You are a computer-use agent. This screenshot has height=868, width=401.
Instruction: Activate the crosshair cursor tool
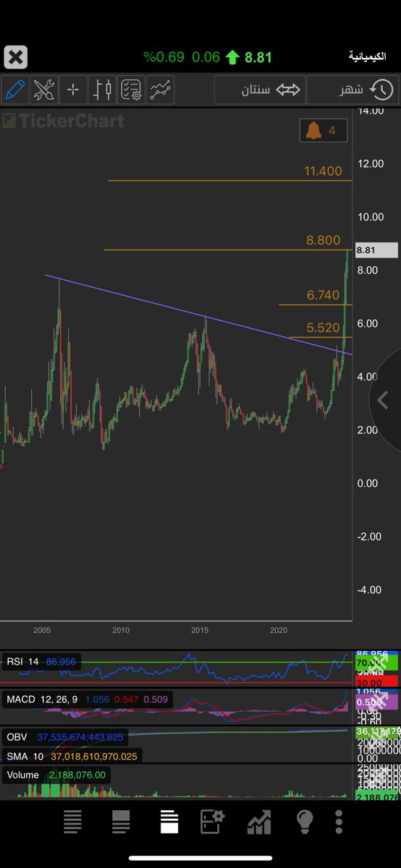tap(73, 90)
